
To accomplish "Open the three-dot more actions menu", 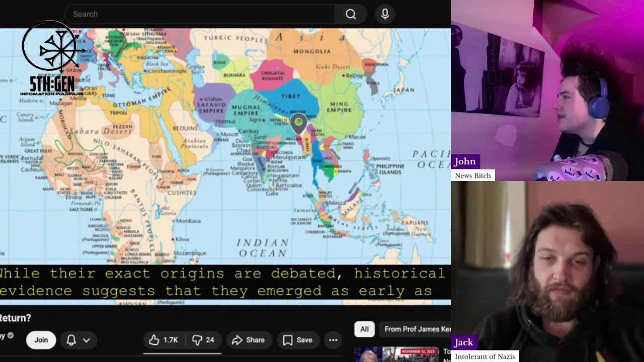I will point(333,340).
